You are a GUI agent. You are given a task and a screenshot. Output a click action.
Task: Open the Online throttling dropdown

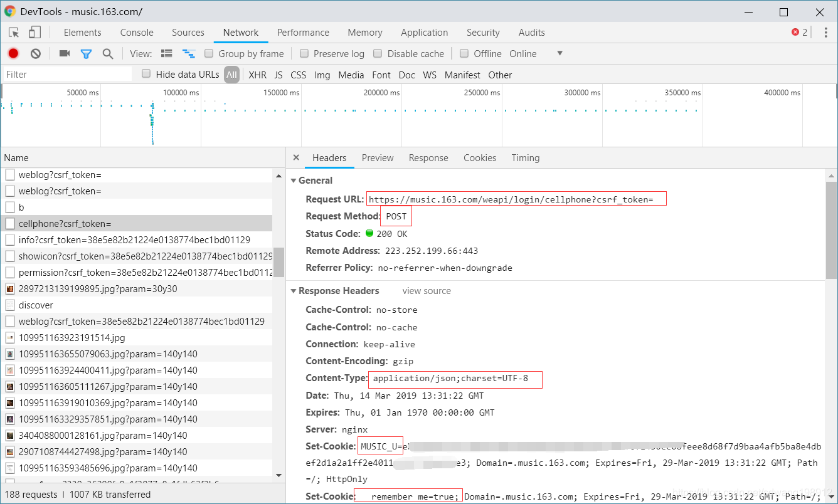click(x=536, y=54)
